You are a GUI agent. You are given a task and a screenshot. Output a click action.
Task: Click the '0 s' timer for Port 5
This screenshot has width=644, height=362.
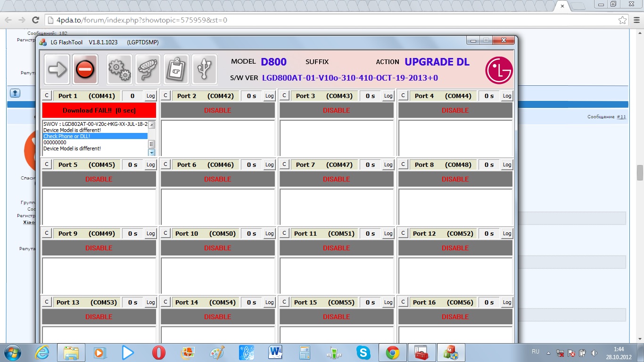pyautogui.click(x=132, y=165)
